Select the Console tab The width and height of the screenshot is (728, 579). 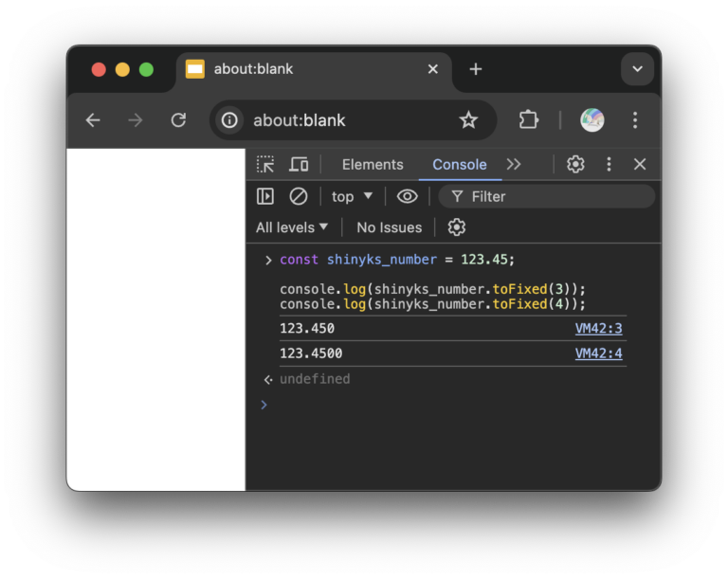click(459, 164)
